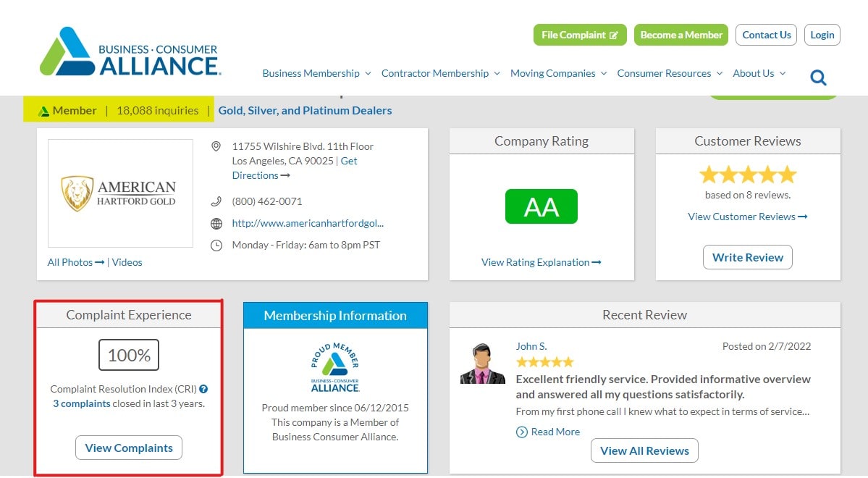Expand the Business Membership menu
The width and height of the screenshot is (868, 478).
[316, 73]
